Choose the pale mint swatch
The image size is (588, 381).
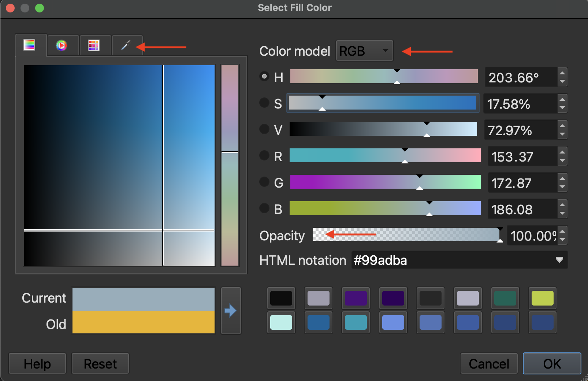click(x=281, y=322)
